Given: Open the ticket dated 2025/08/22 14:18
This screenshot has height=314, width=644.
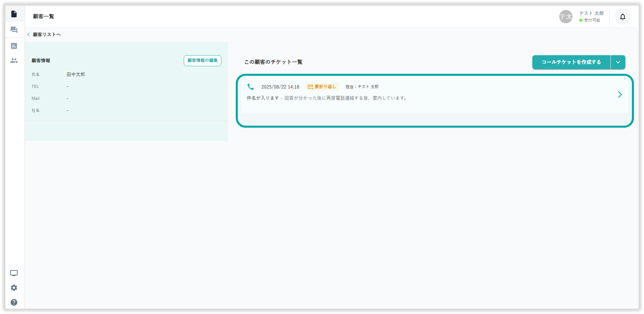Looking at the screenshot, I should (280, 87).
